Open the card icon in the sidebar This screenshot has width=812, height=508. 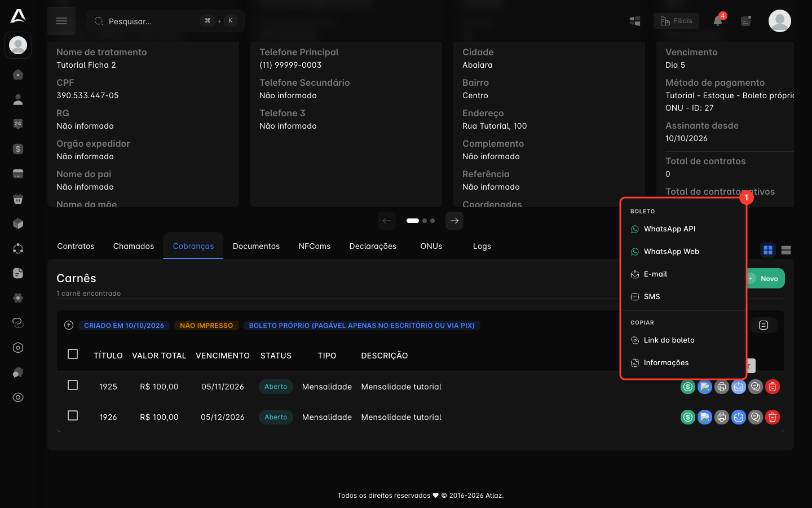[18, 174]
